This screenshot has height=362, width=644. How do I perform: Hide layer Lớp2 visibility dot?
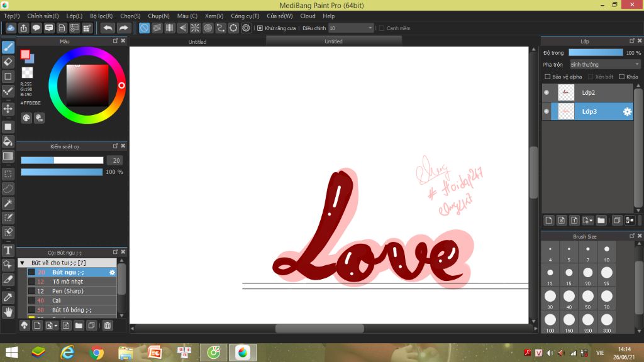[x=547, y=93]
